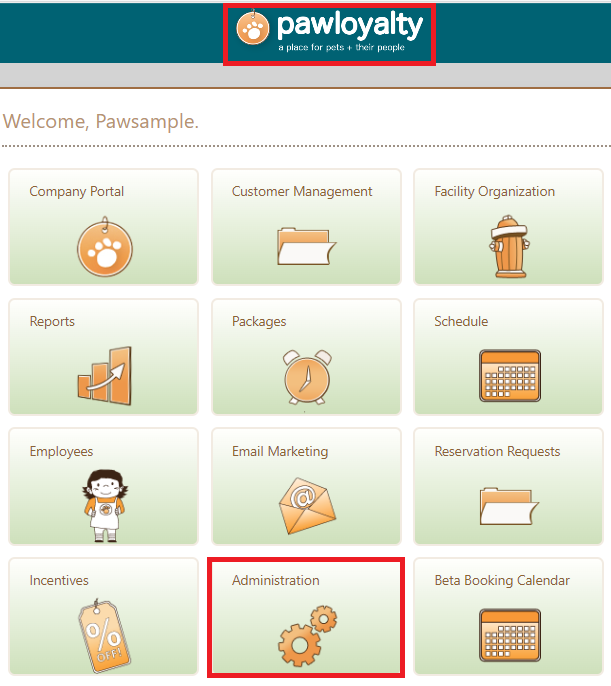
Task: Select the Facility Organization label
Action: pyautogui.click(x=495, y=192)
